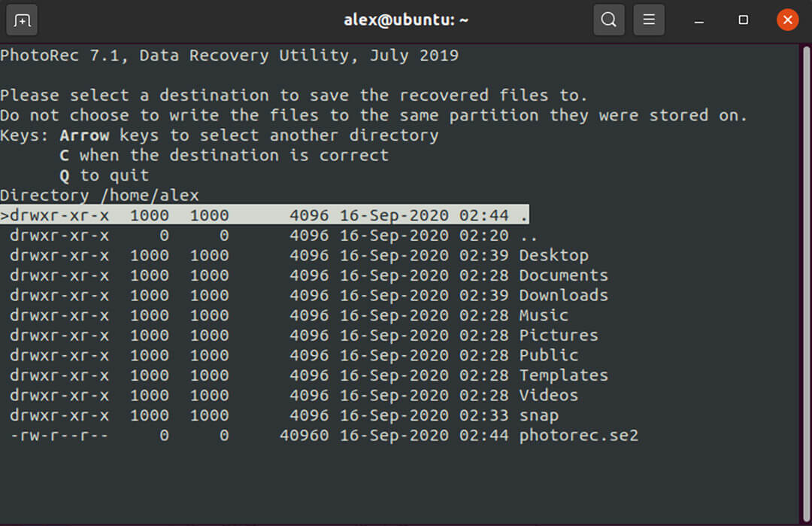Viewport: 812px width, 526px height.
Task: Select the Music directory entry
Action: click(289, 315)
